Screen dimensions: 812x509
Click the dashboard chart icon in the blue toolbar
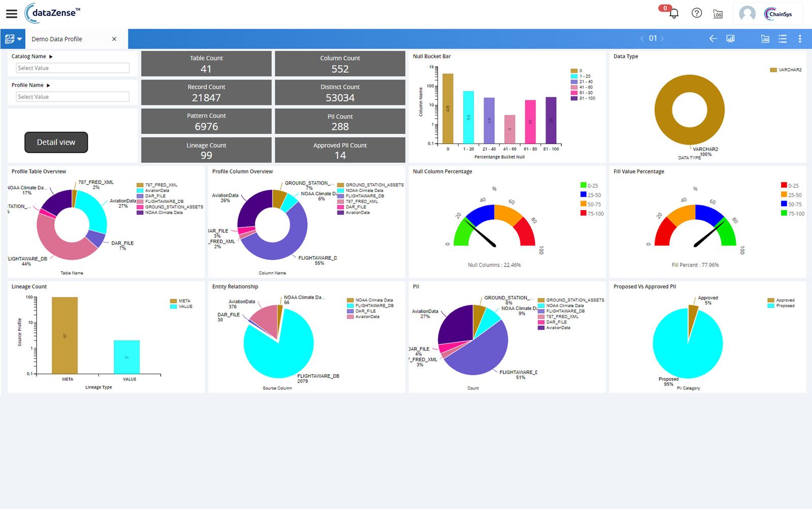(730, 39)
